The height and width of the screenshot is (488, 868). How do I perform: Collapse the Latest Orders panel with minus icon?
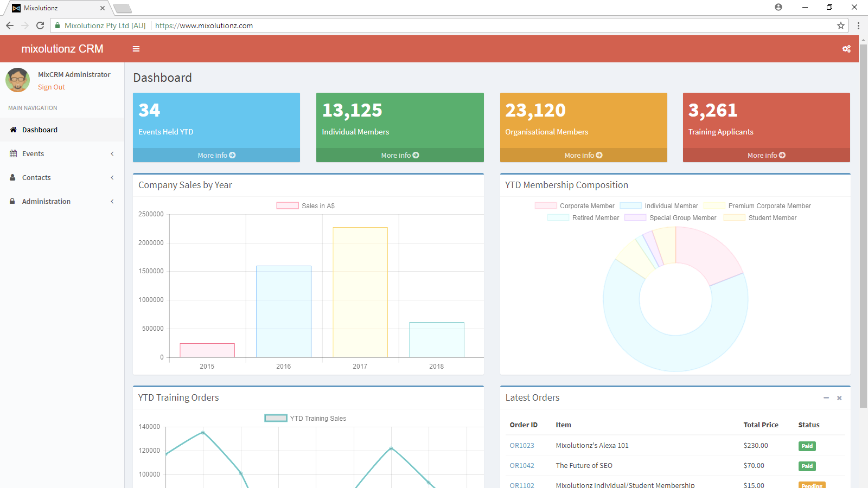pyautogui.click(x=826, y=398)
